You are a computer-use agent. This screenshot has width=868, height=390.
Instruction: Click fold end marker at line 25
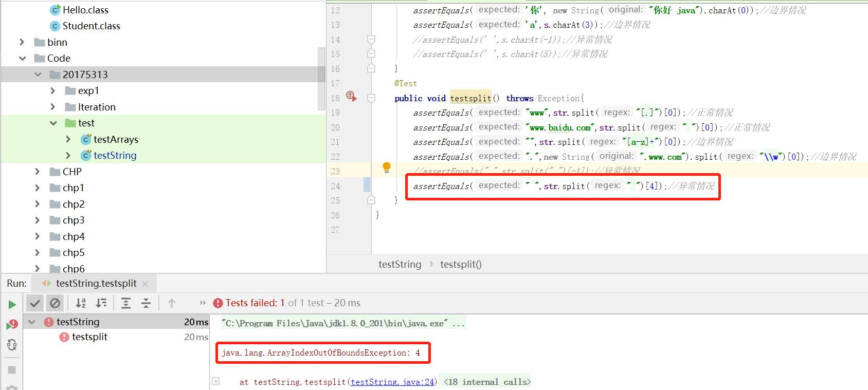pyautogui.click(x=371, y=200)
